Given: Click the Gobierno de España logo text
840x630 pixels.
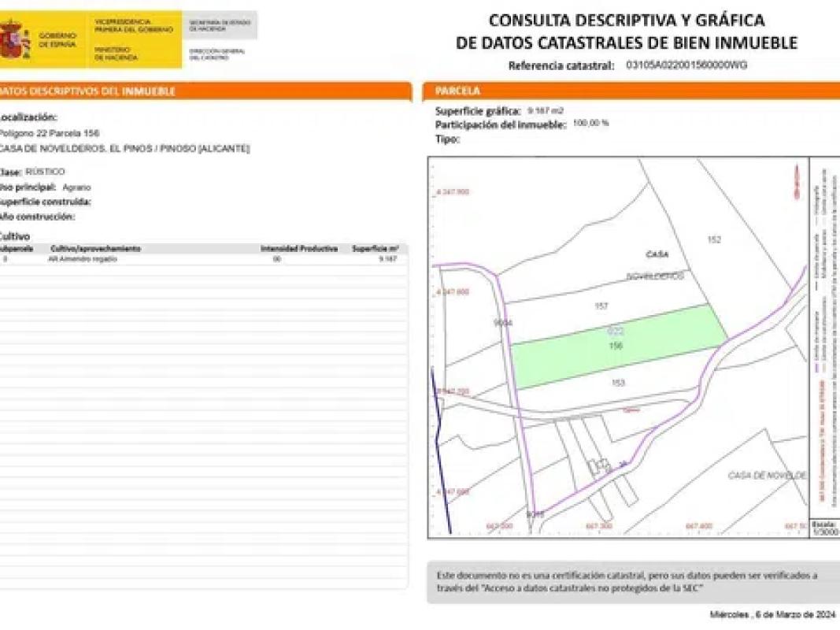Looking at the screenshot, I should pos(57,40).
